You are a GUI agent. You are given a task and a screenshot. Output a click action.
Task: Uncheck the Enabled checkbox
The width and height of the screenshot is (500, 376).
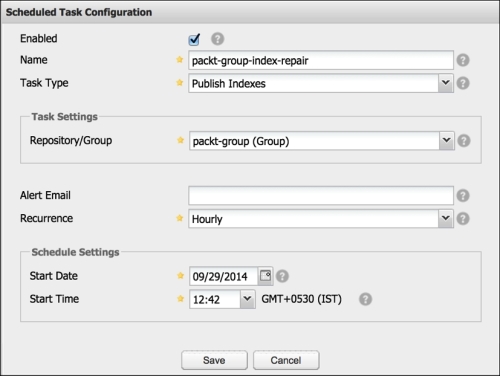(x=194, y=39)
